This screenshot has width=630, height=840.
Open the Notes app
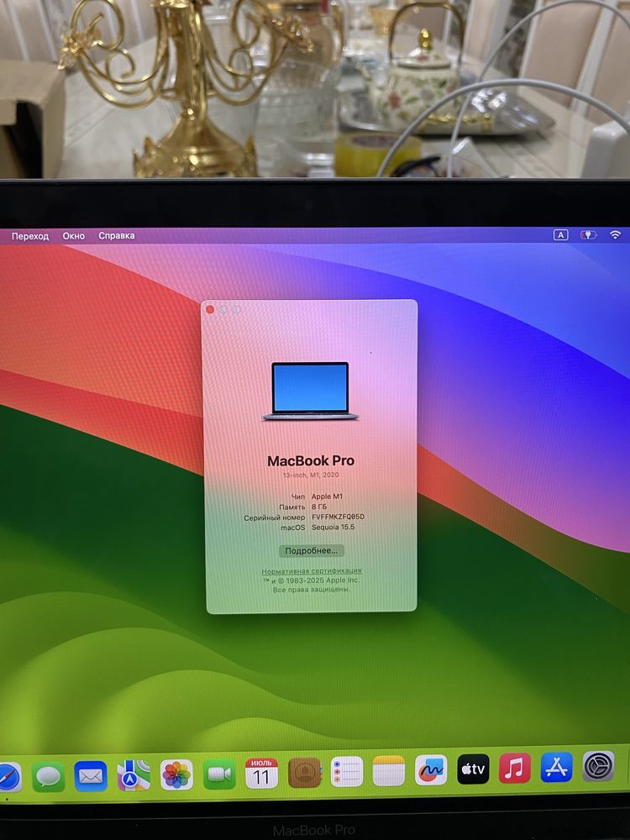point(389,771)
